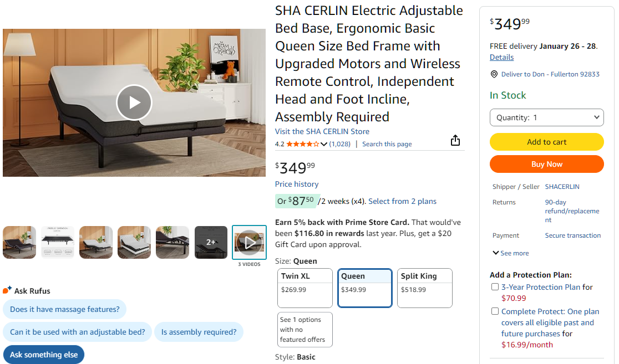Choose the Split King size option

click(x=424, y=288)
